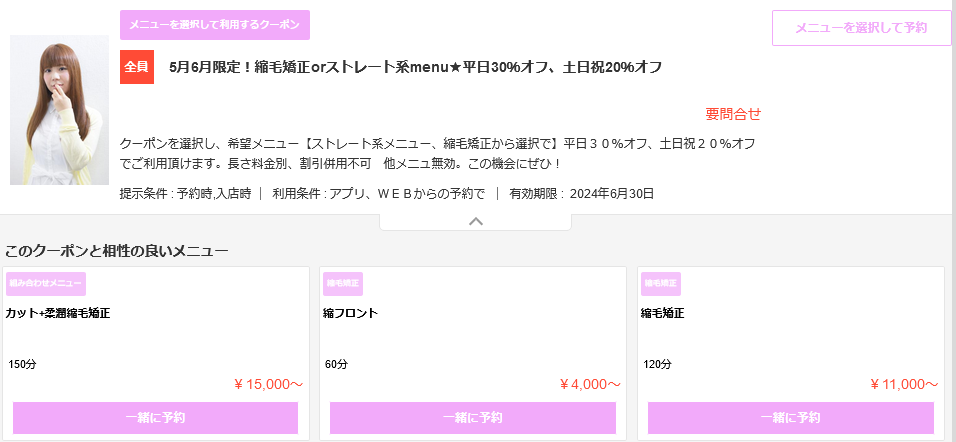956x442 pixels.
Task: Select the カット+柔潤縮毛矯正 menu title
Action: coord(58,313)
